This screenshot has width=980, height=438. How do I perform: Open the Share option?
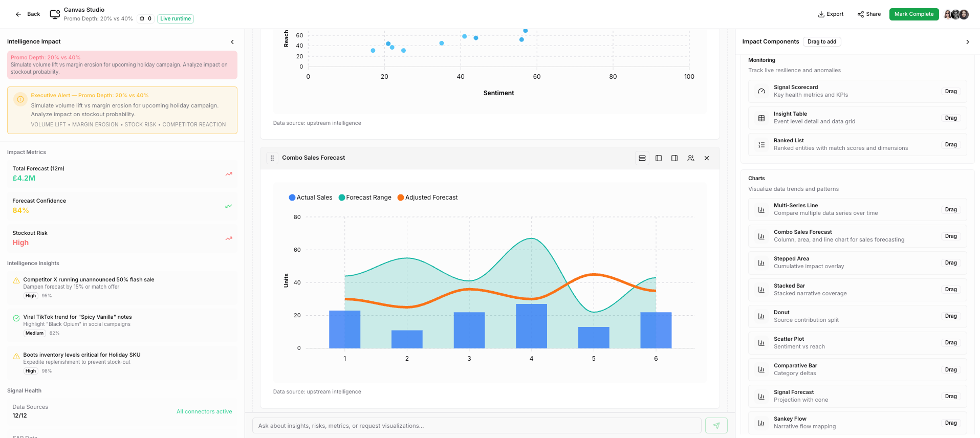tap(869, 14)
